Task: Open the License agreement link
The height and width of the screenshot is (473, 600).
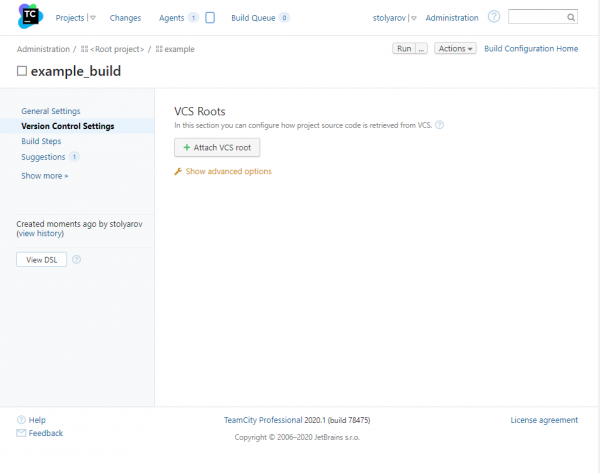Action: coord(544,420)
